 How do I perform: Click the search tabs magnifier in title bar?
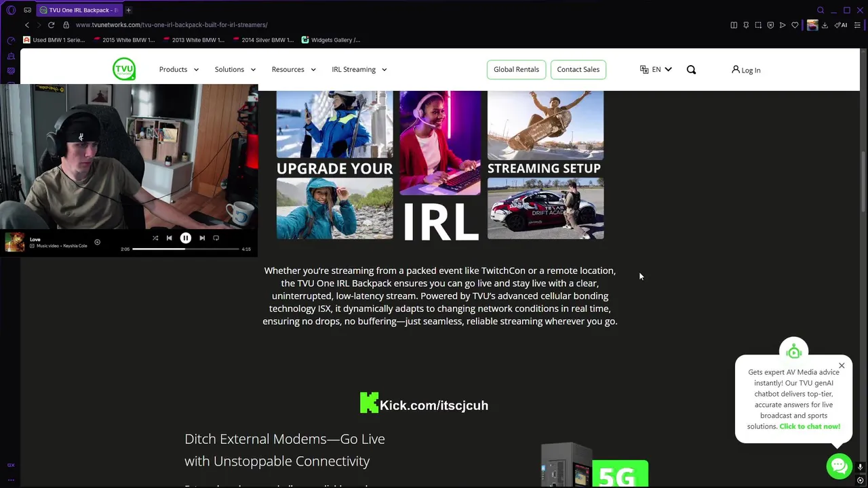point(821,10)
